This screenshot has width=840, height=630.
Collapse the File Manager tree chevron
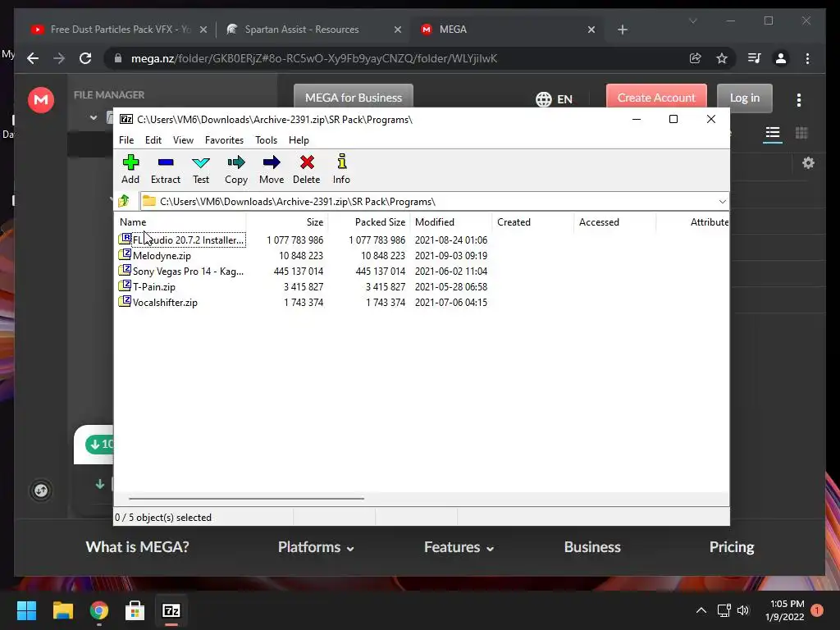click(94, 117)
